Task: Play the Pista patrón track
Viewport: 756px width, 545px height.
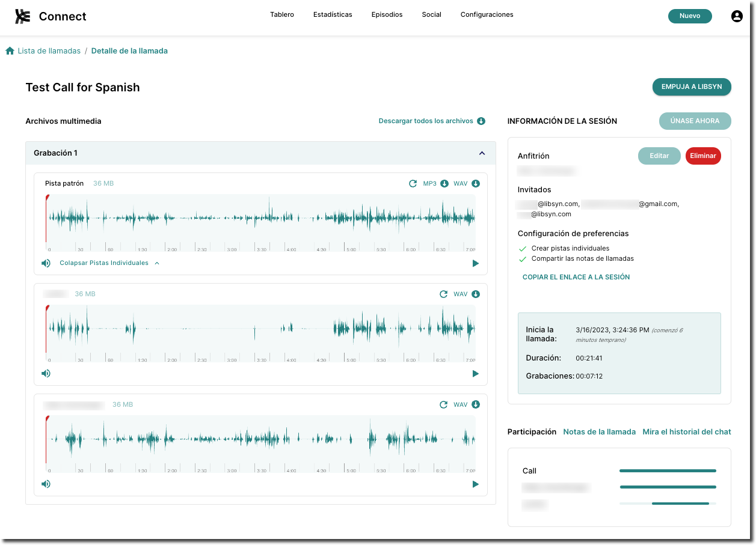Action: click(476, 263)
